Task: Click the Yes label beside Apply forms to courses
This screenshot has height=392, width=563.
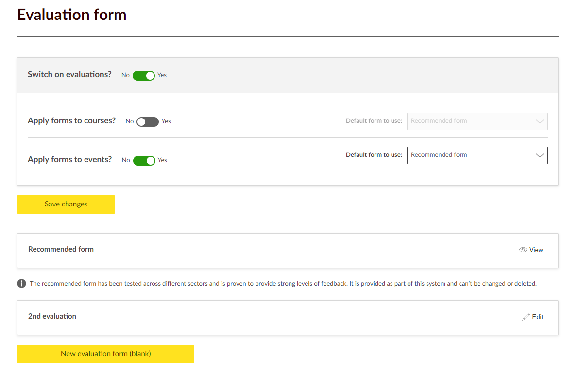Action: pos(166,121)
